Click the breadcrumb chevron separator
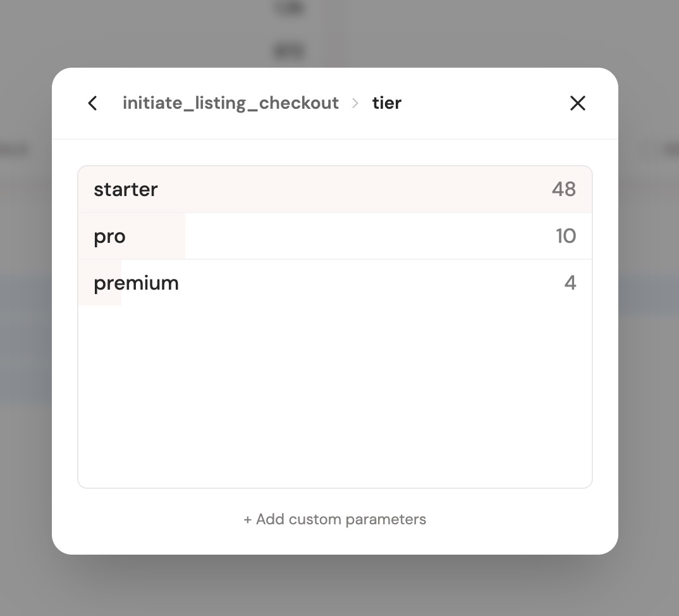The height and width of the screenshot is (616, 679). (355, 103)
